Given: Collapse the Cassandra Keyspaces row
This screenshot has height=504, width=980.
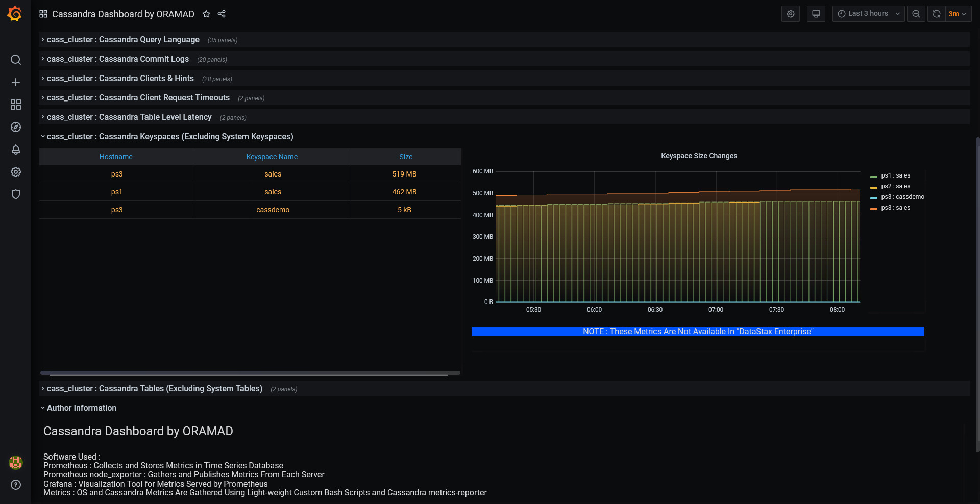Looking at the screenshot, I should click(170, 136).
